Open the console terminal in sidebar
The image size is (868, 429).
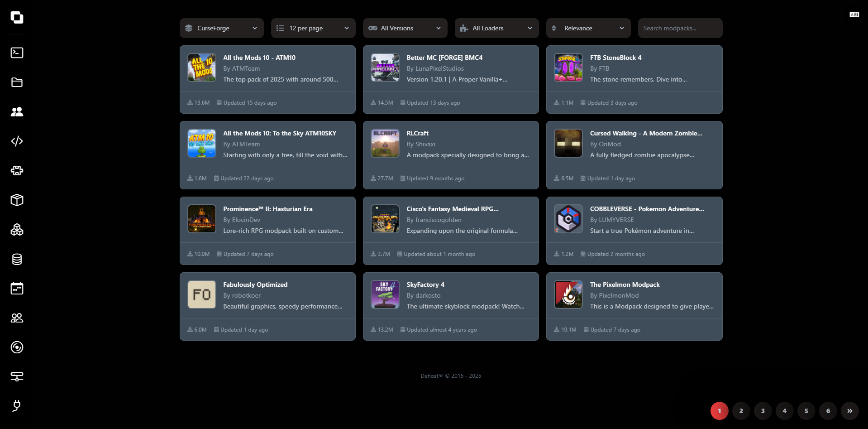coord(17,53)
